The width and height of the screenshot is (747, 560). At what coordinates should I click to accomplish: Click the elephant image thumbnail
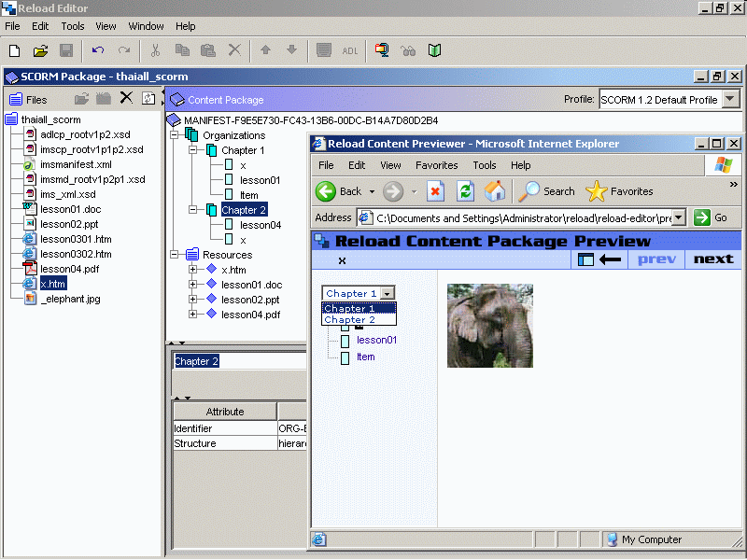click(x=489, y=325)
